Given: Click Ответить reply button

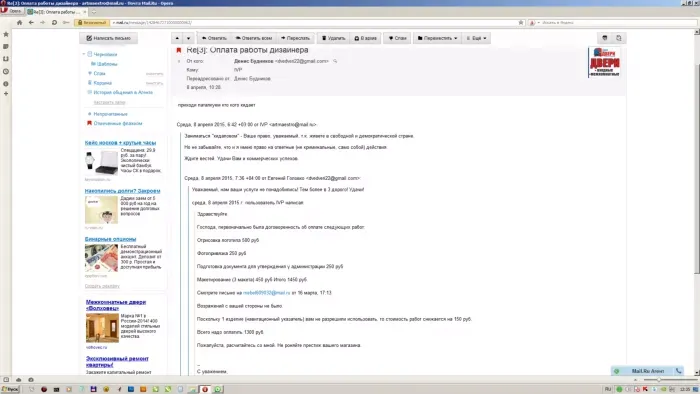Looking at the screenshot, I should point(214,38).
